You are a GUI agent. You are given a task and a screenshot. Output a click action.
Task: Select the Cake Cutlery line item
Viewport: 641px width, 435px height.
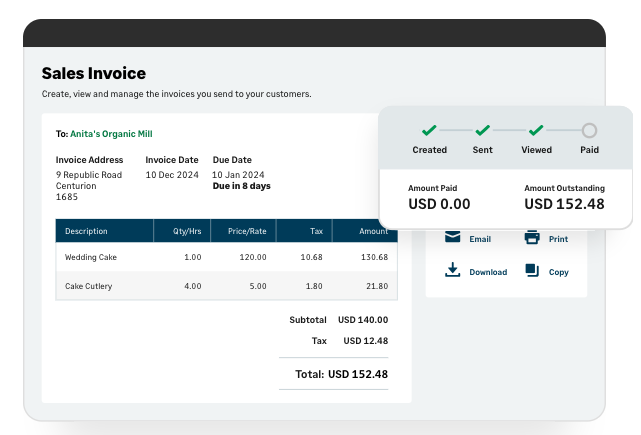(x=89, y=286)
